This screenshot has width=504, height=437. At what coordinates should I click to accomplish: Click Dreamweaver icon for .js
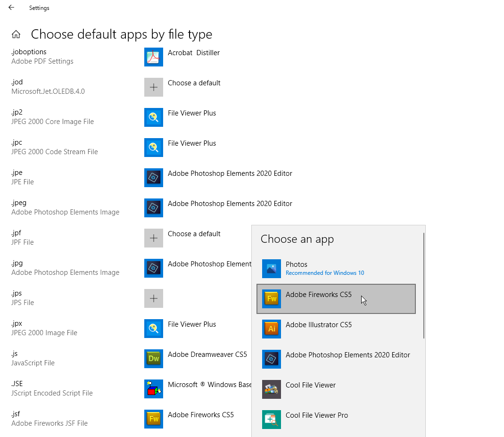pos(154,359)
